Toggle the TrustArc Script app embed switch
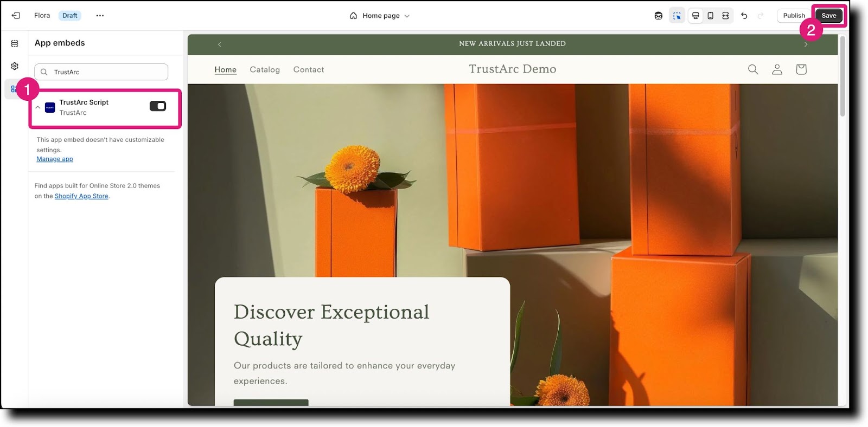The image size is (868, 427). point(158,106)
